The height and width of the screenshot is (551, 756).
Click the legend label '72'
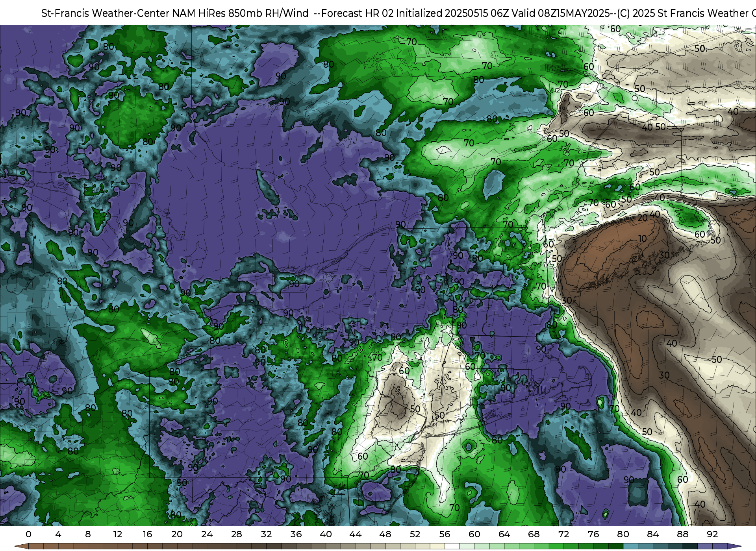coord(564,534)
